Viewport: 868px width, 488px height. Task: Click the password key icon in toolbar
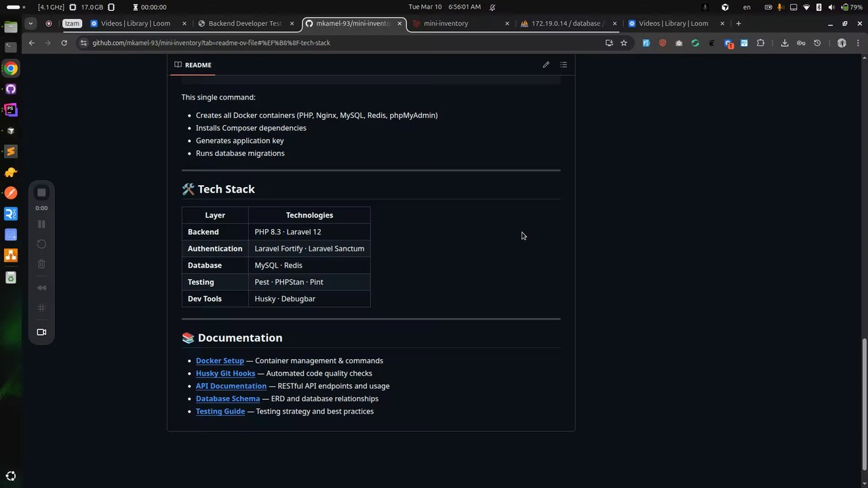[x=801, y=43]
